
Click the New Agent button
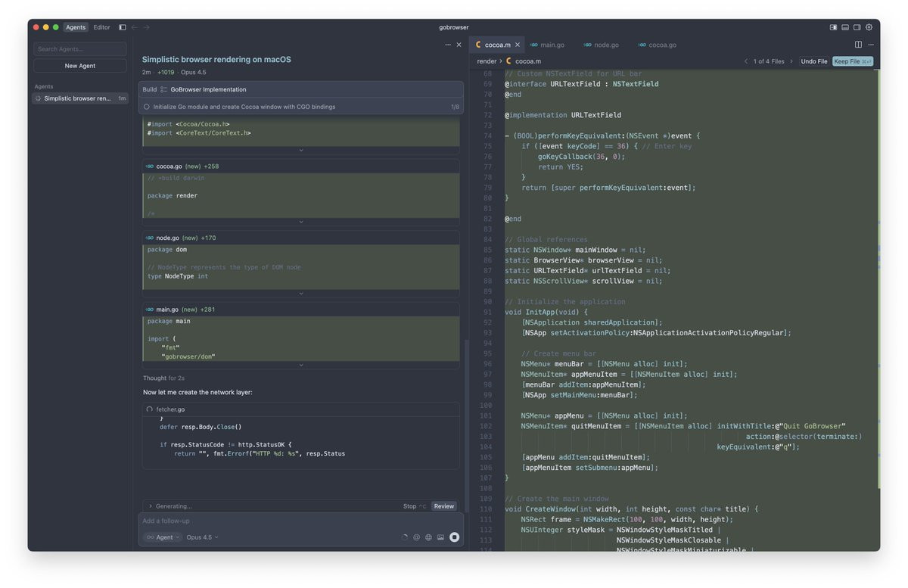(80, 66)
